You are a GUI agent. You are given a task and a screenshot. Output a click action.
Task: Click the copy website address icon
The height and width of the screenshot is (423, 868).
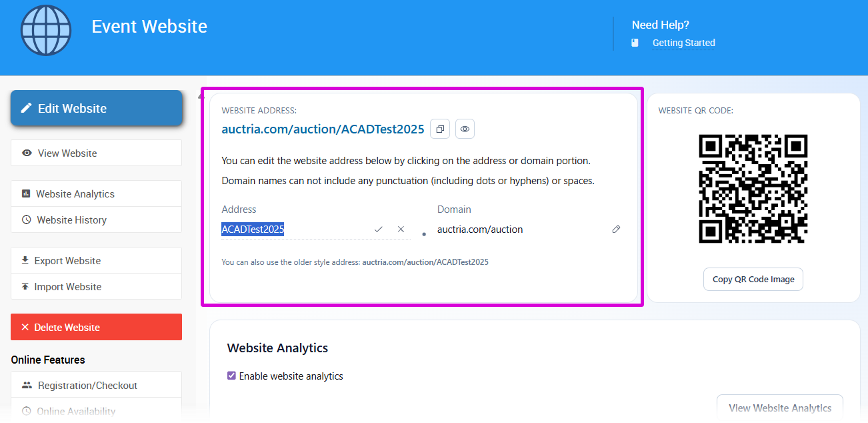coord(440,129)
